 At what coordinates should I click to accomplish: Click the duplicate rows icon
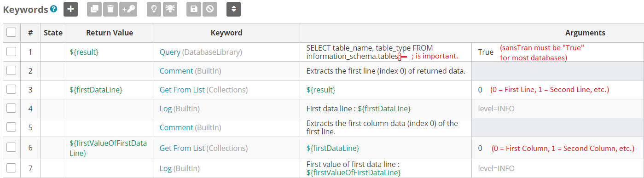pos(94,9)
